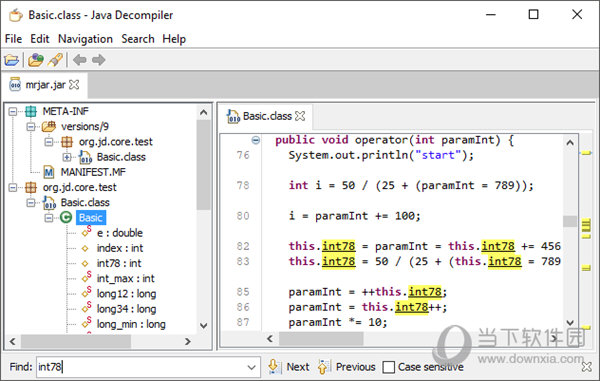The image size is (600, 381).
Task: Select field 'int_max : int'
Action: pyautogui.click(x=126, y=278)
